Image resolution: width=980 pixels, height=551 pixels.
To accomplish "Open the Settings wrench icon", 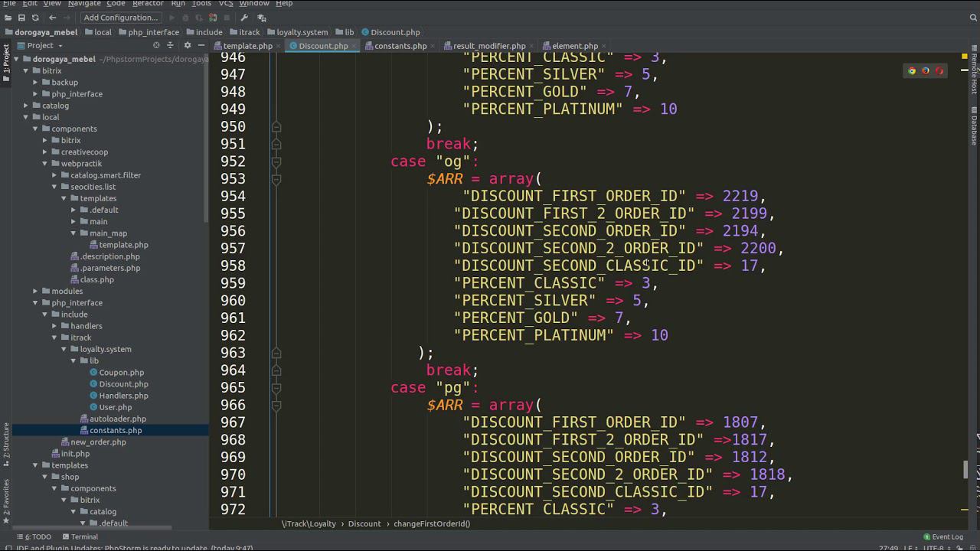I will pos(244,18).
